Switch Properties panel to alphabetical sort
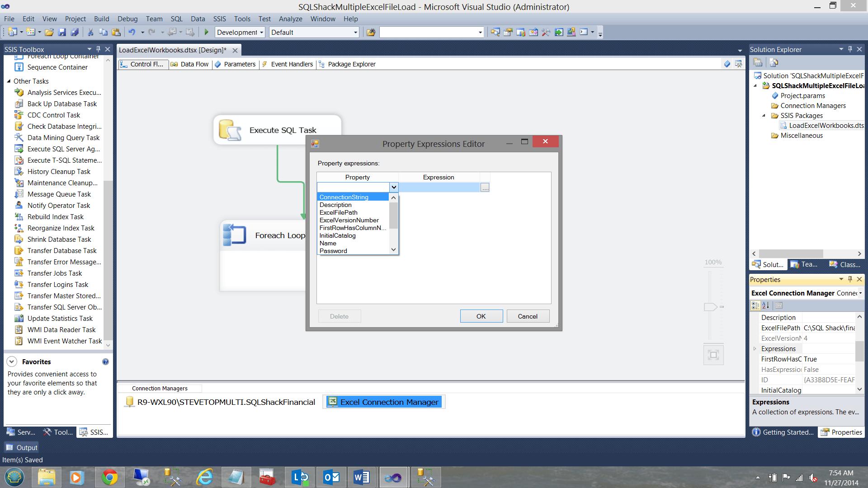 coord(765,305)
